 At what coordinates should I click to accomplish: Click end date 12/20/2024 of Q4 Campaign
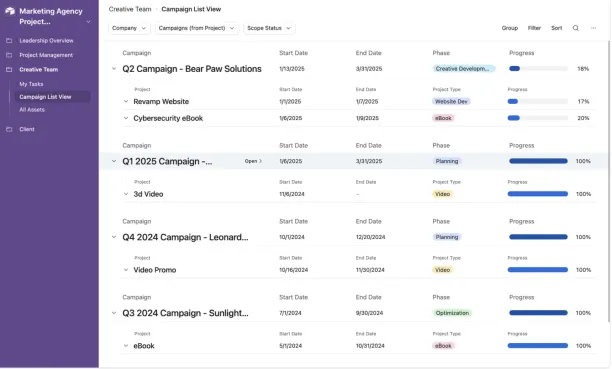[x=370, y=237]
